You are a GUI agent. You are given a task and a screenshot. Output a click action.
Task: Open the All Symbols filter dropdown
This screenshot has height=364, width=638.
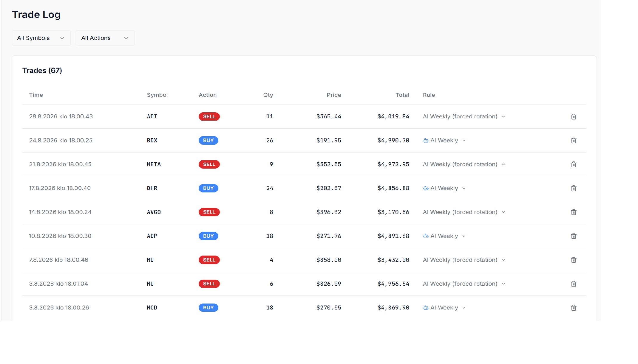coord(41,38)
